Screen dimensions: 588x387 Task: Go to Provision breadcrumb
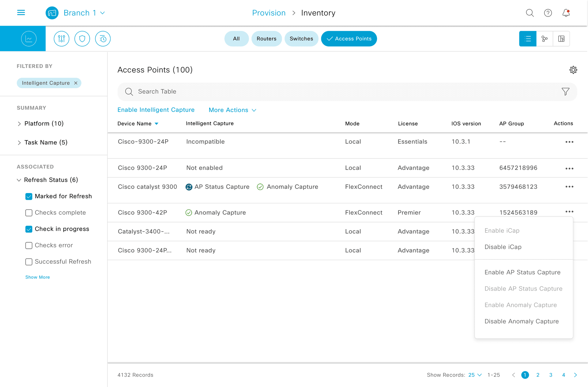point(269,13)
